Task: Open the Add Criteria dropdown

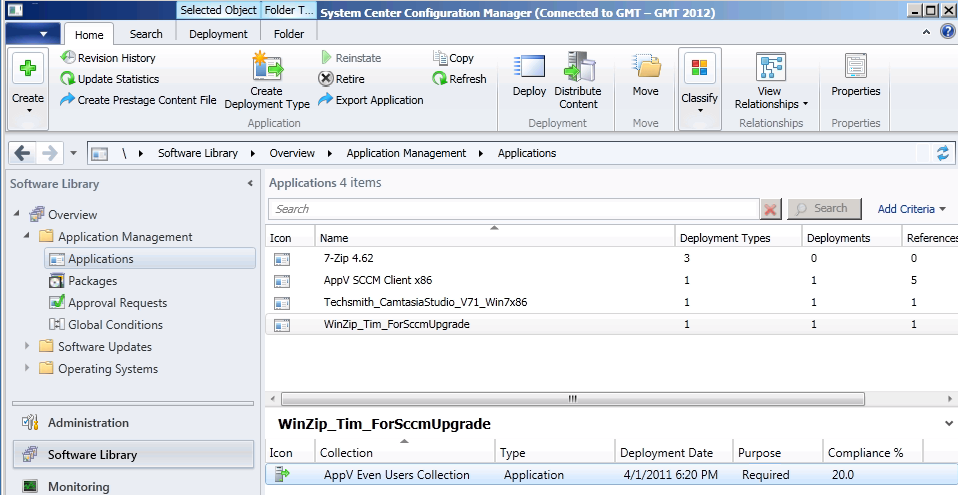Action: [x=912, y=209]
